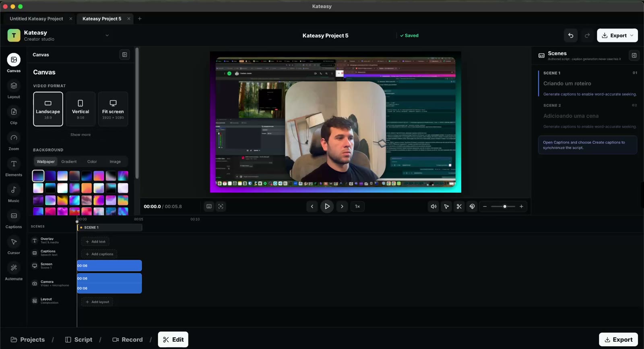Image resolution: width=644 pixels, height=349 pixels.
Task: Select the scissors split tool
Action: (x=459, y=206)
